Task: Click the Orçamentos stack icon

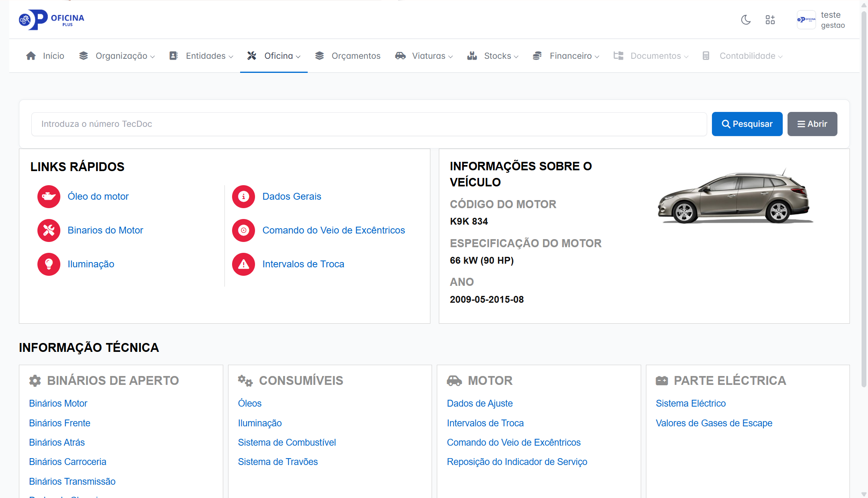Action: coord(319,56)
